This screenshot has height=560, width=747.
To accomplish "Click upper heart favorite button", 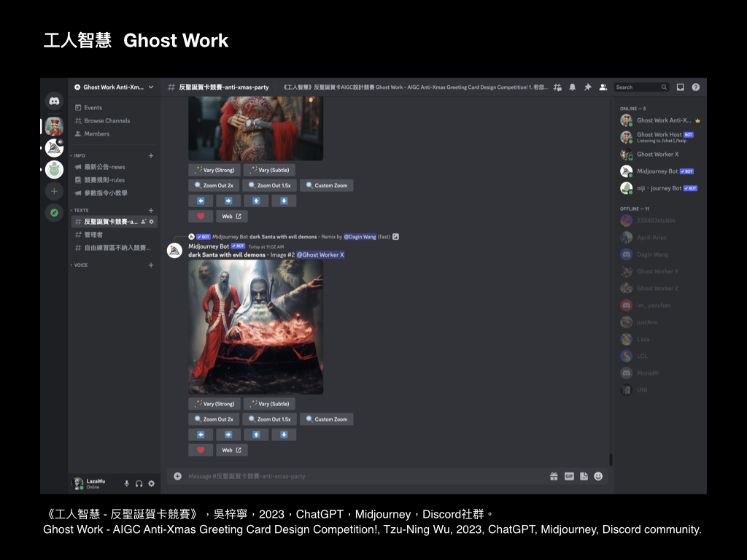I will [201, 216].
